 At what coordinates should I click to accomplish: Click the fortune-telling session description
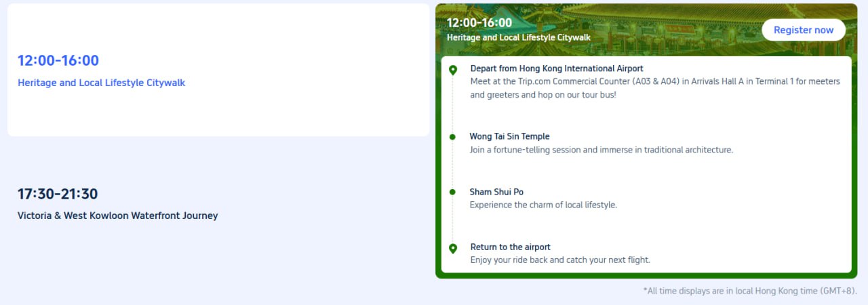601,150
